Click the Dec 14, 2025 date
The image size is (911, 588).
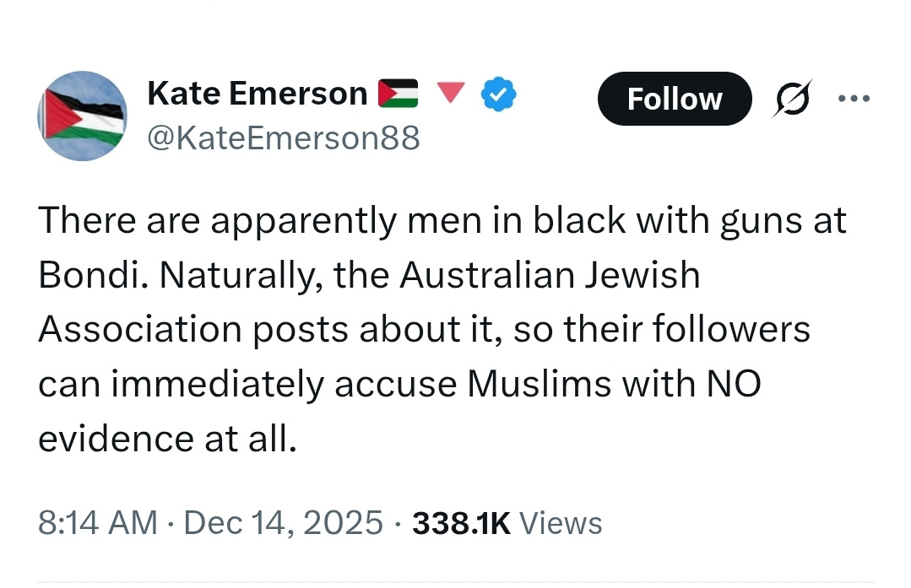click(283, 523)
